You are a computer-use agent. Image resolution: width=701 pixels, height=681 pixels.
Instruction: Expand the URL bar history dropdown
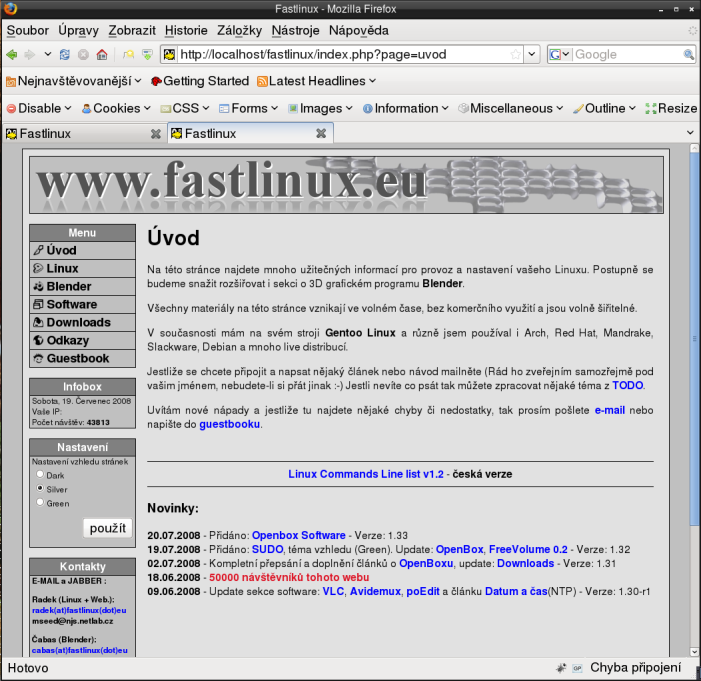point(532,55)
